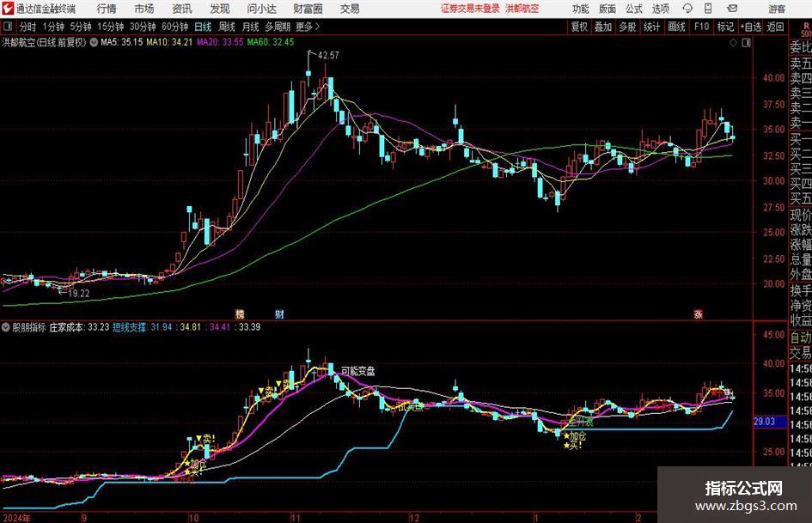The height and width of the screenshot is (523, 812).
Task: Click the 返回 back button
Action: click(x=775, y=27)
